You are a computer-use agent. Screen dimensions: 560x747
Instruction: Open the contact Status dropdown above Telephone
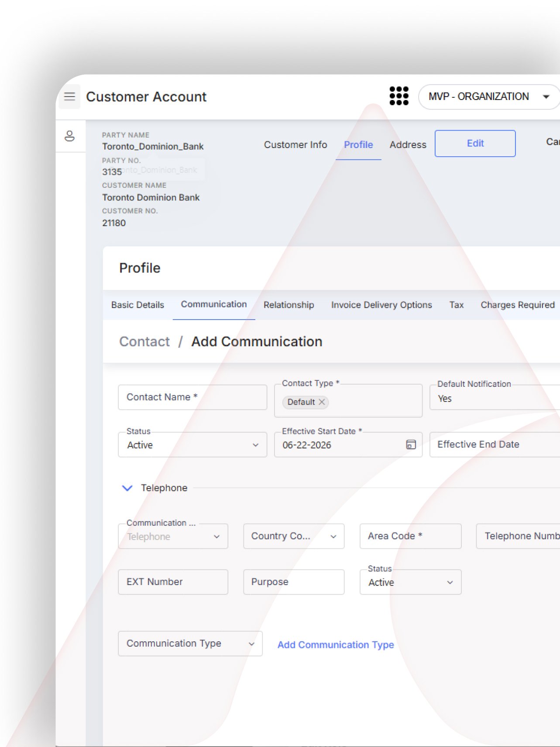pos(192,445)
